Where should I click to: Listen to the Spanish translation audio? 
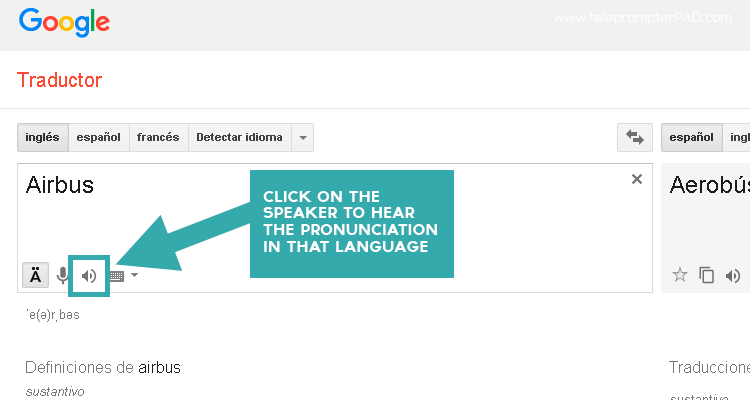(x=733, y=275)
